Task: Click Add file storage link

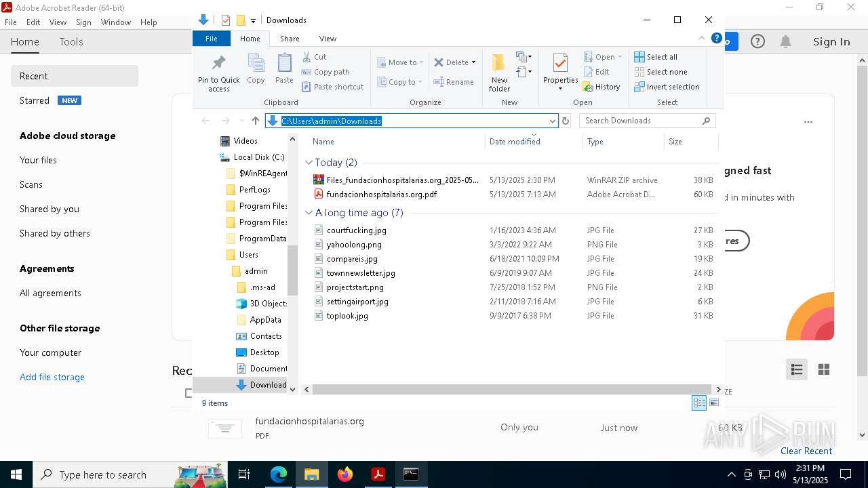Action: pyautogui.click(x=52, y=377)
